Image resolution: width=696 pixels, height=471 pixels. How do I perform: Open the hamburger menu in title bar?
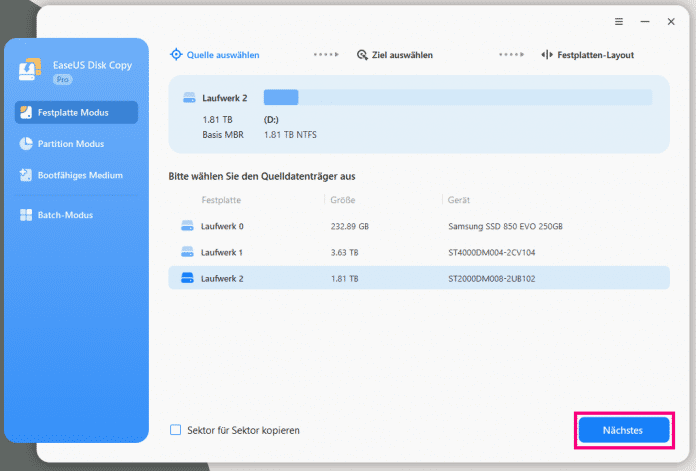point(619,20)
